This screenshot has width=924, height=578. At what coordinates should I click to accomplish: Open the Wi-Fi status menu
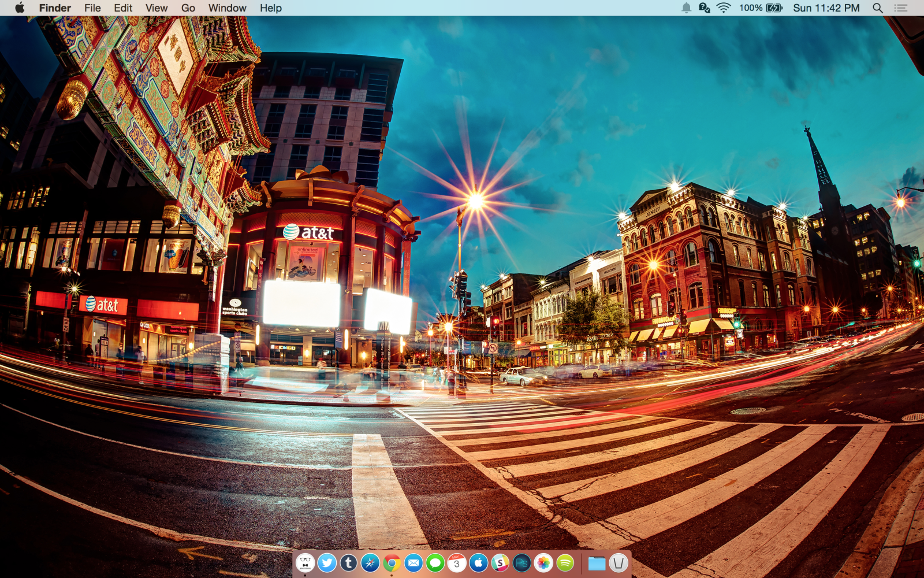(724, 8)
